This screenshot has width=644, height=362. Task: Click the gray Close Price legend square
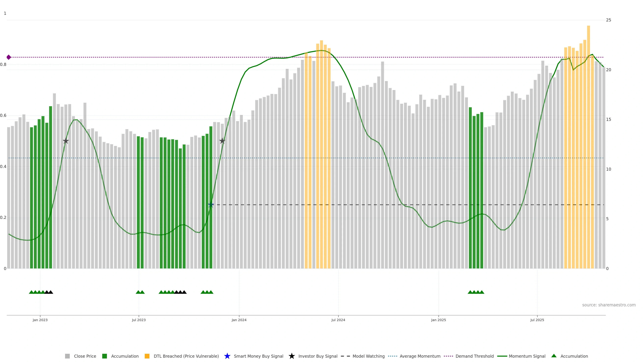67,356
